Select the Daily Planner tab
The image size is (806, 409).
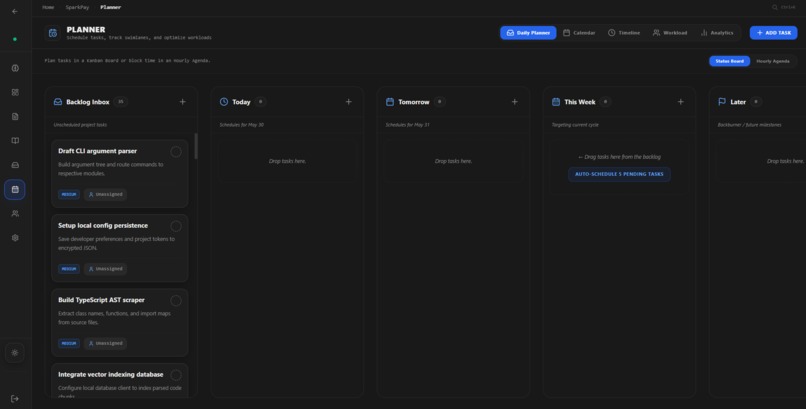pos(528,33)
